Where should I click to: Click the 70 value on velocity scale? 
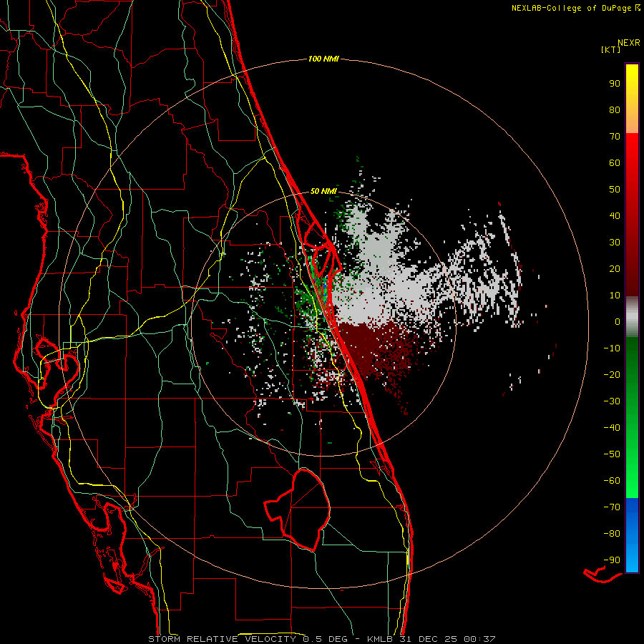click(615, 137)
